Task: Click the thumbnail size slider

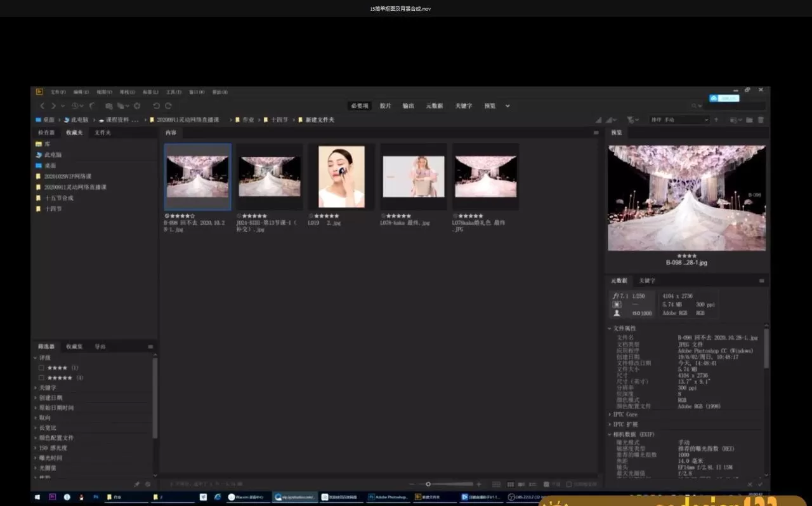Action: pos(428,484)
